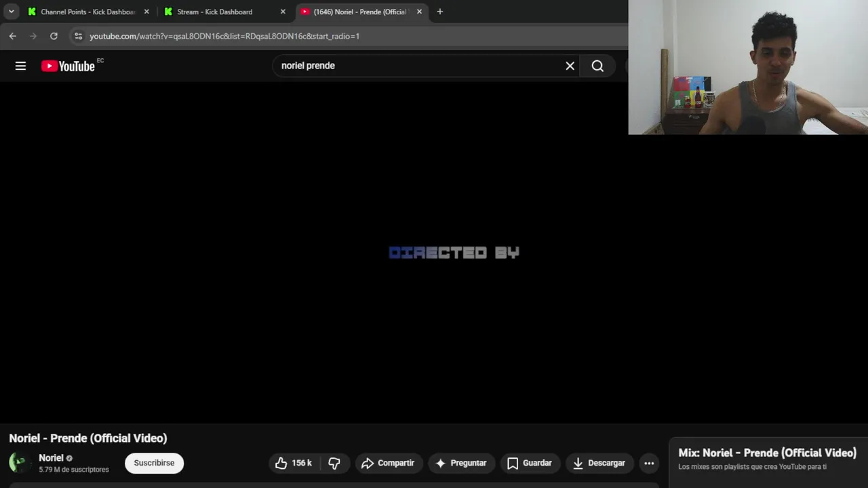This screenshot has width=868, height=488.
Task: Go back to previous page
Action: pyautogui.click(x=13, y=36)
